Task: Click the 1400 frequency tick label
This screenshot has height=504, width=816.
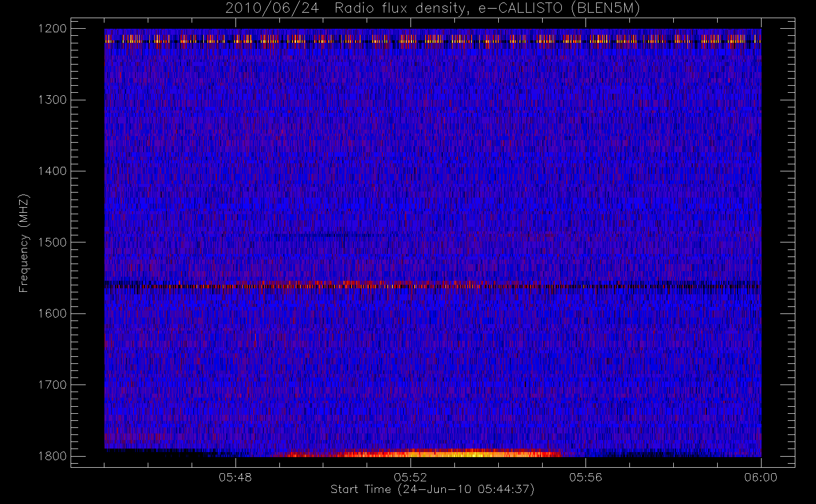Action: [x=52, y=171]
